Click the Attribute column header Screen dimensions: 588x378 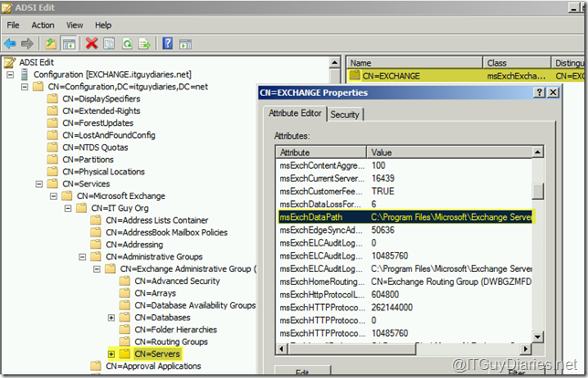[x=321, y=152]
